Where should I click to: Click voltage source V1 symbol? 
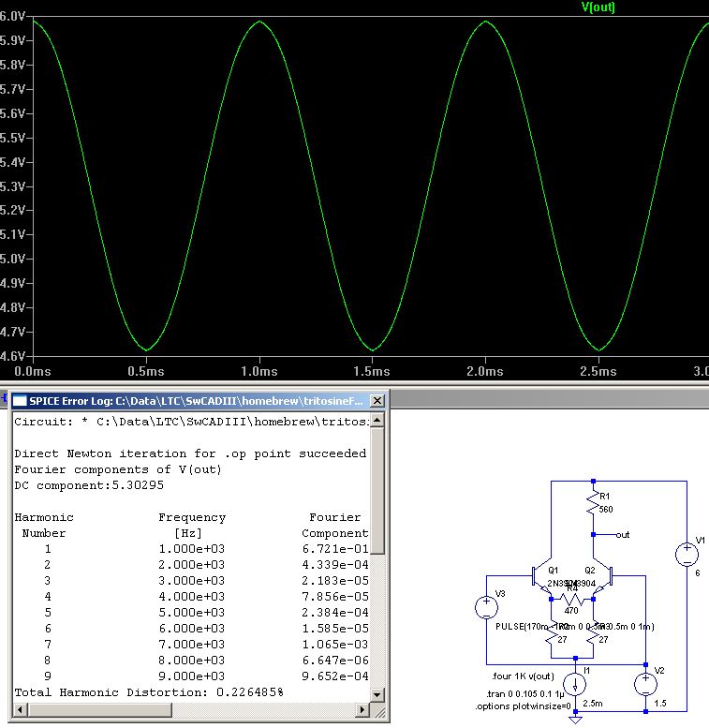(687, 554)
